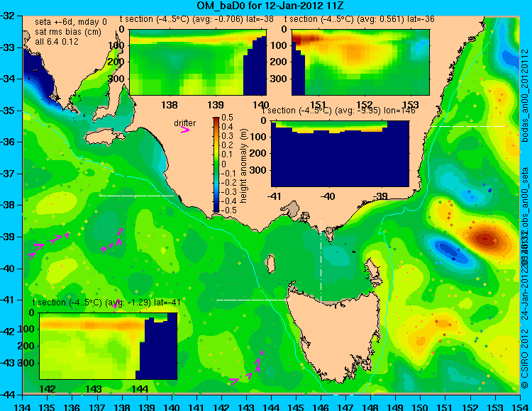
Task: Select the text 'seta +-6d, mday 0'
Action: coord(71,22)
